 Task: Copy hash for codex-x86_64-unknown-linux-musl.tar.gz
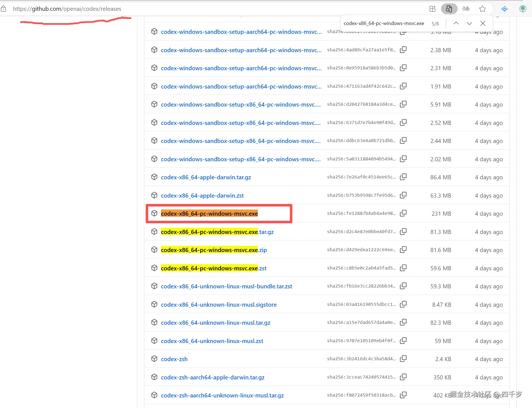[403, 322]
